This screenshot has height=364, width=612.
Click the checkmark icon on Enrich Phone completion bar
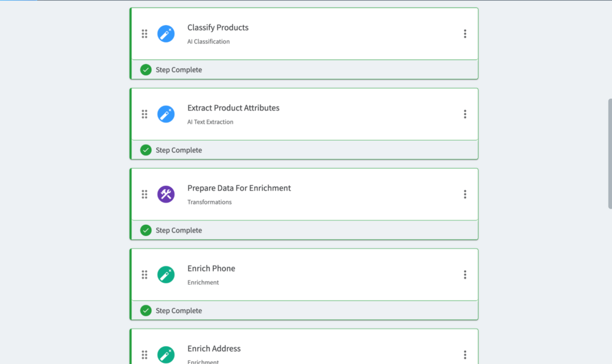coord(145,310)
